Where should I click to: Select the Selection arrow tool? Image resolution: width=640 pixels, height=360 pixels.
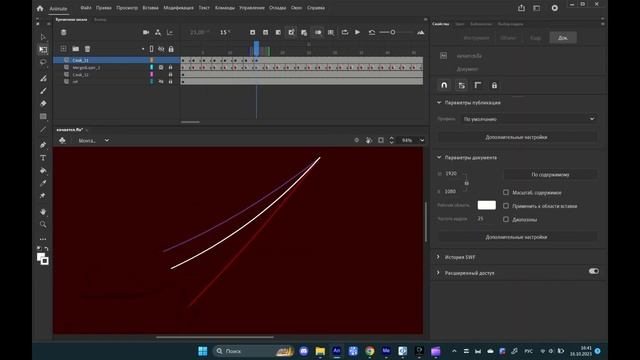click(43, 37)
